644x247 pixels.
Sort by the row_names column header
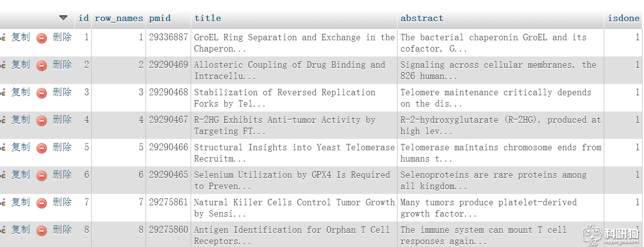point(119,18)
